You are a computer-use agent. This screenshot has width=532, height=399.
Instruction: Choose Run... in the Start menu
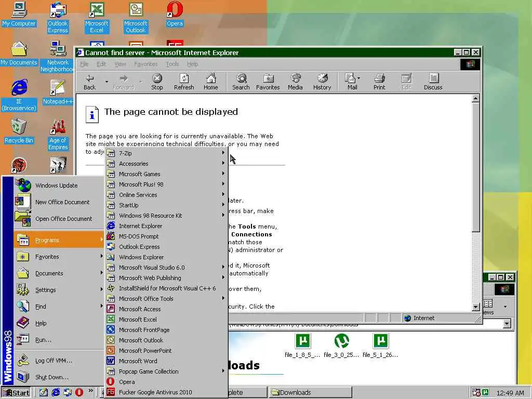(x=59, y=340)
